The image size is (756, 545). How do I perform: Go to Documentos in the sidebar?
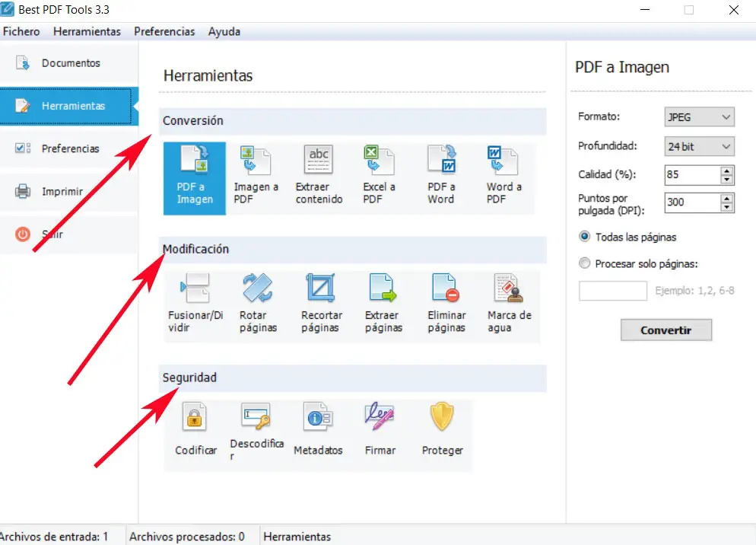click(70, 63)
